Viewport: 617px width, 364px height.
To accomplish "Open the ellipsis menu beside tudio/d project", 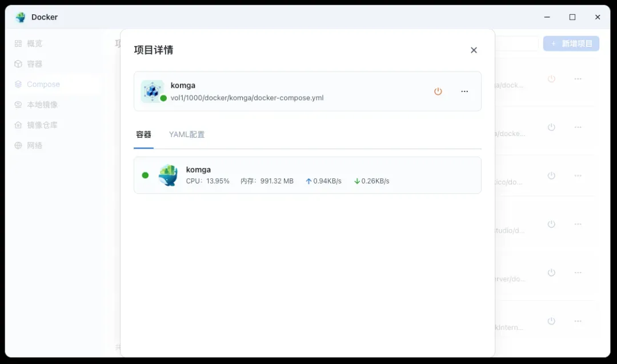I will (x=578, y=224).
